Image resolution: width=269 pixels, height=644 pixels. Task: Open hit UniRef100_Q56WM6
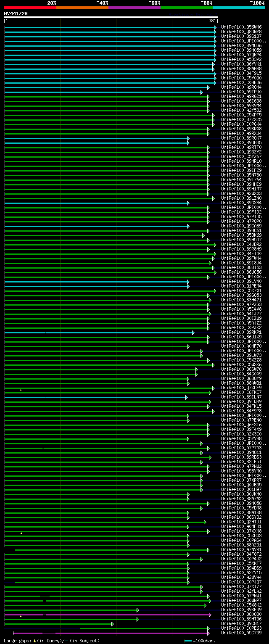click(x=241, y=27)
